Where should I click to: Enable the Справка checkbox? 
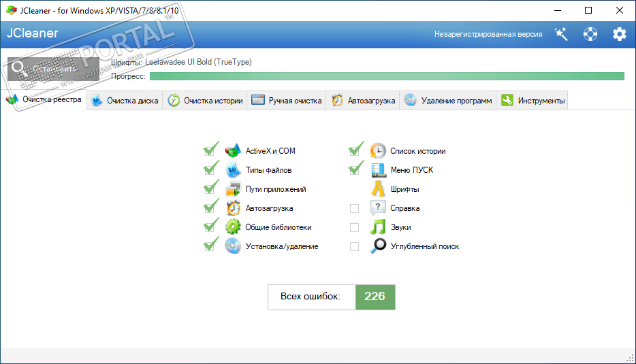coord(355,208)
